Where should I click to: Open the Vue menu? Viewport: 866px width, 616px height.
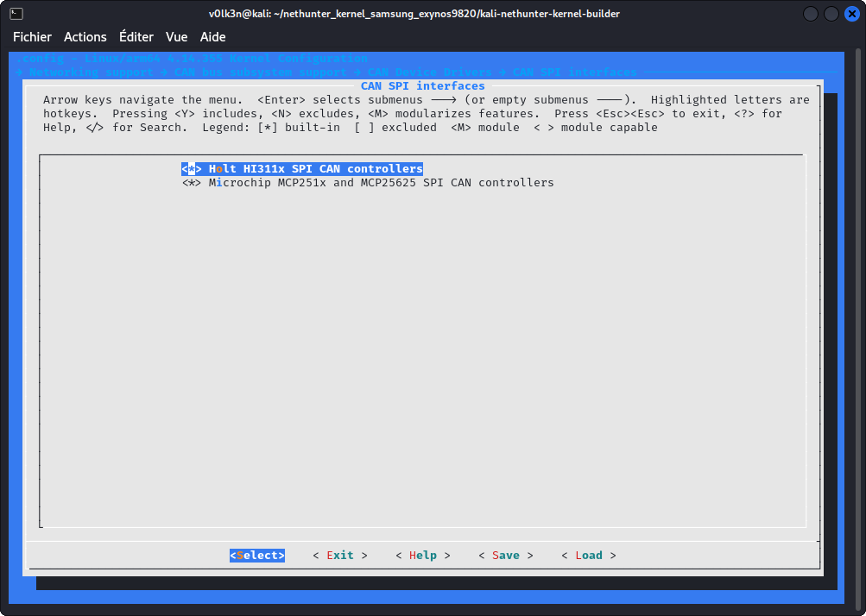(176, 37)
